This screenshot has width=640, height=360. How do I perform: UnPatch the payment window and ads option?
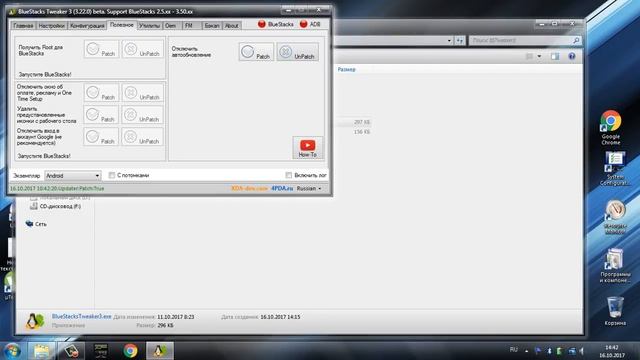coord(142,93)
